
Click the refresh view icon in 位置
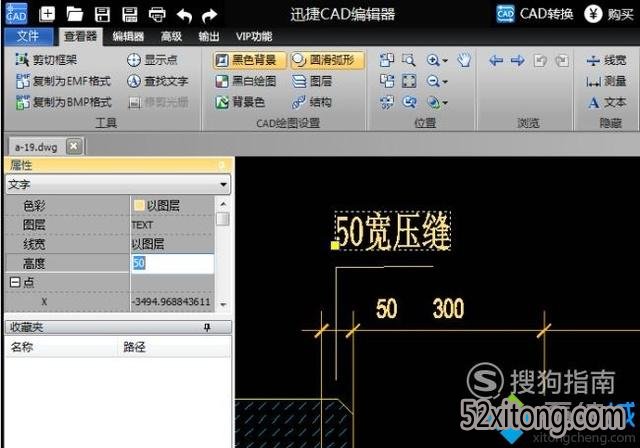[409, 102]
